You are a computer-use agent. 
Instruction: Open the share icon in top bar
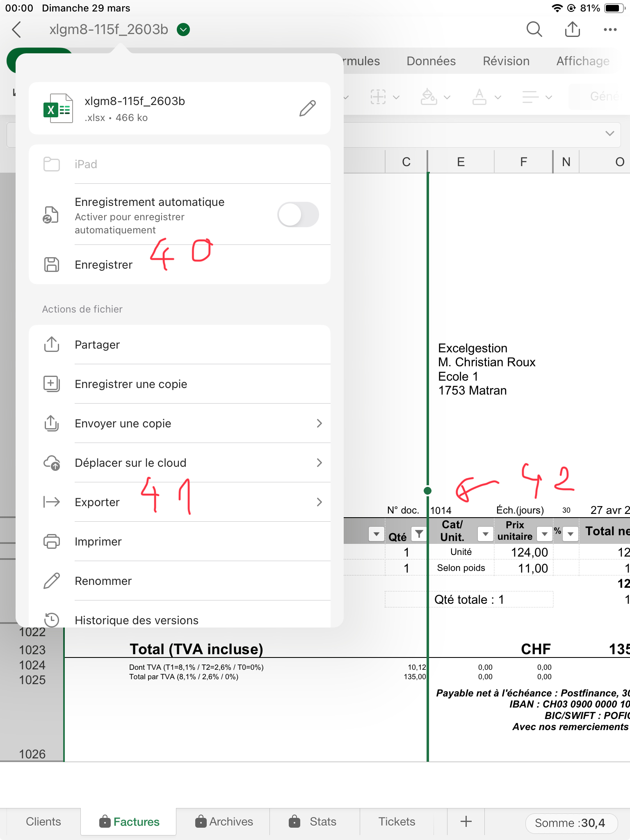[x=572, y=30]
